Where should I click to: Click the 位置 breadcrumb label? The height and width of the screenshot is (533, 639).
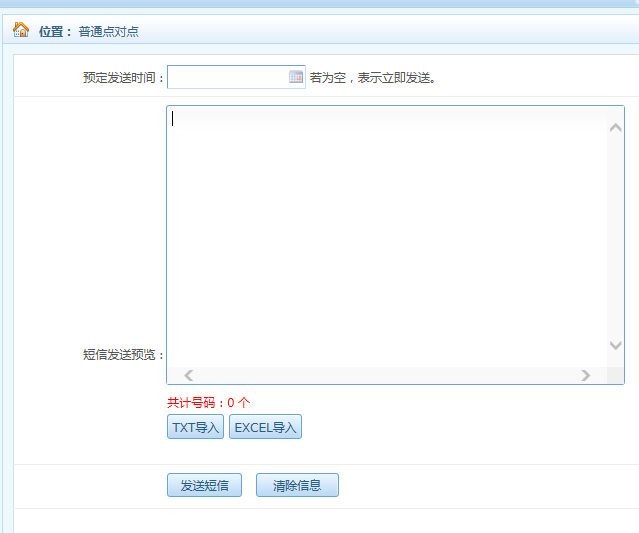(54, 31)
